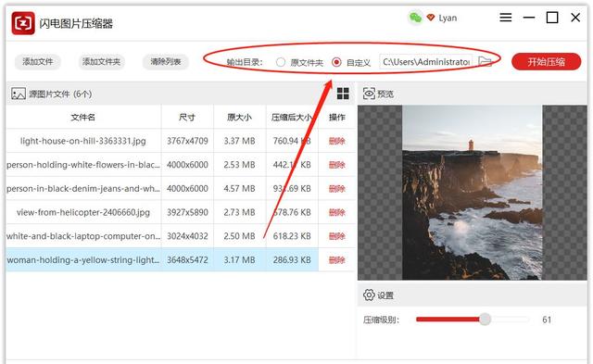This screenshot has width=593, height=364.
Task: Click the 286.93 KB compressed size cell
Action: tap(292, 260)
